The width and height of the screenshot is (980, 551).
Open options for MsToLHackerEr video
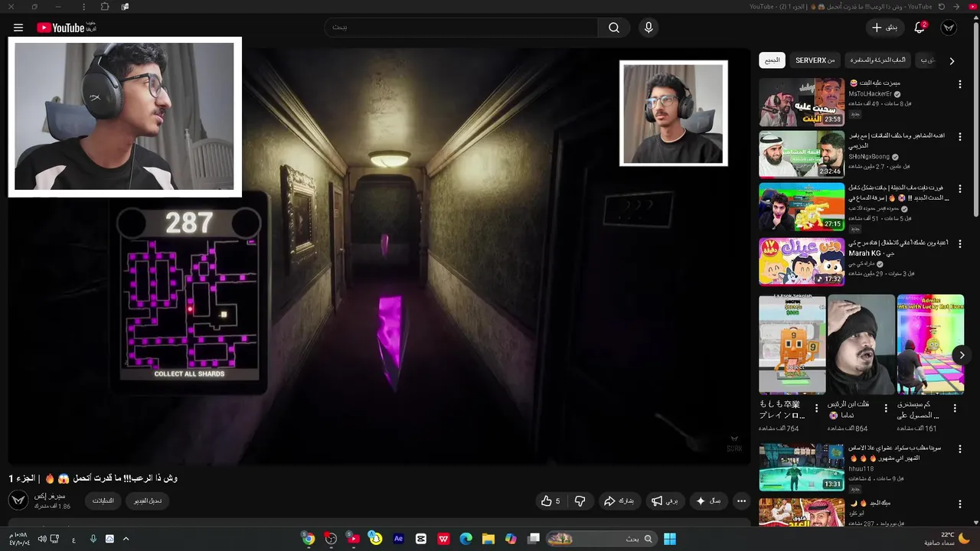click(x=959, y=84)
